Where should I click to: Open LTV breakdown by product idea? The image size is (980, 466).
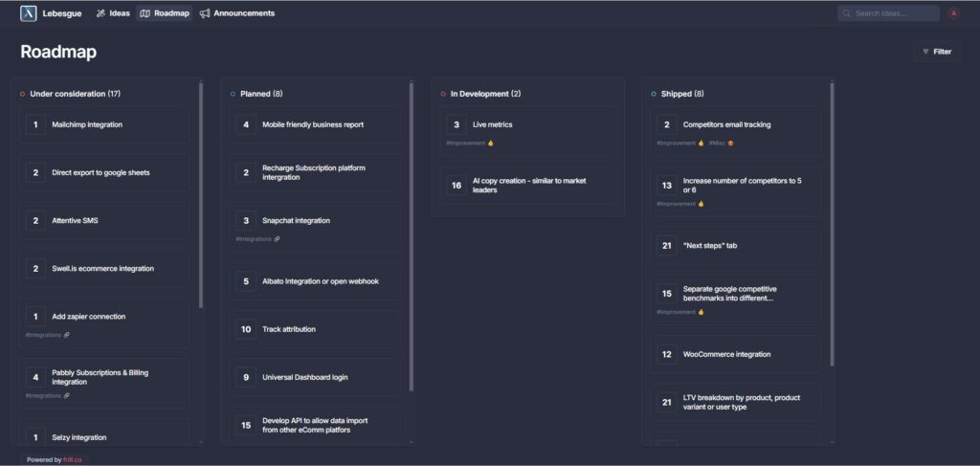(x=736, y=402)
